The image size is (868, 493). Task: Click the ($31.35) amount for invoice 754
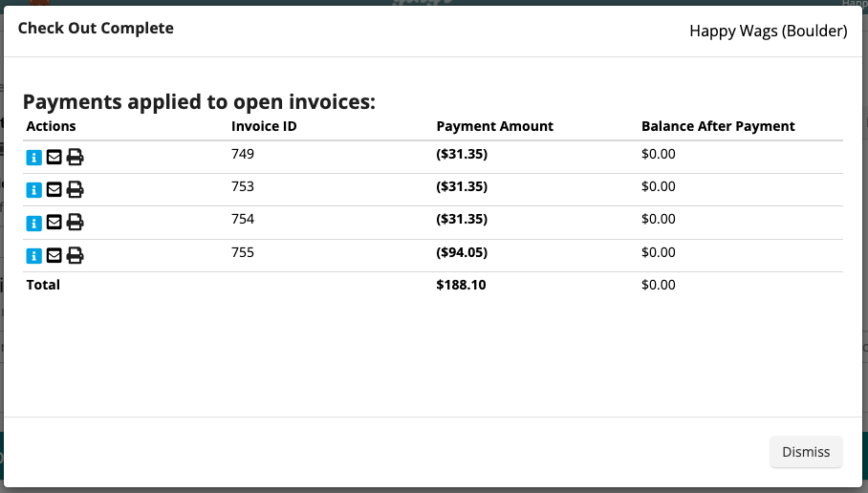click(462, 219)
